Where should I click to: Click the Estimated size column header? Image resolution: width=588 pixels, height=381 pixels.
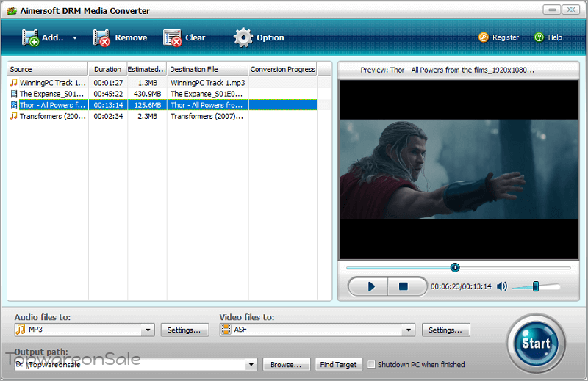coord(146,69)
